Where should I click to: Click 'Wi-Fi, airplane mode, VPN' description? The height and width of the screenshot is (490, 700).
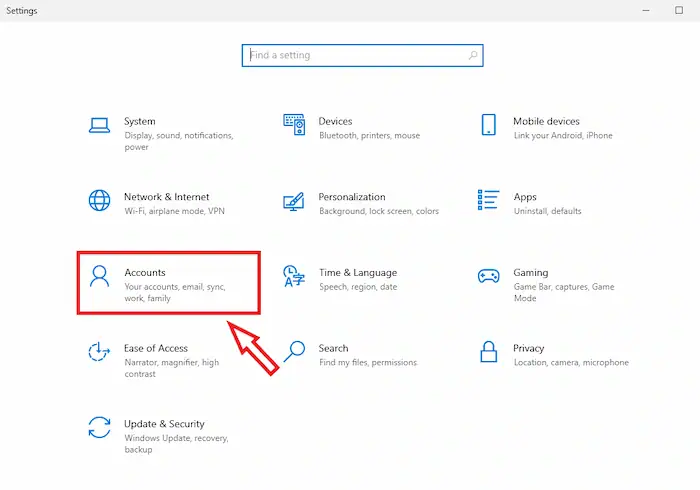click(x=175, y=211)
